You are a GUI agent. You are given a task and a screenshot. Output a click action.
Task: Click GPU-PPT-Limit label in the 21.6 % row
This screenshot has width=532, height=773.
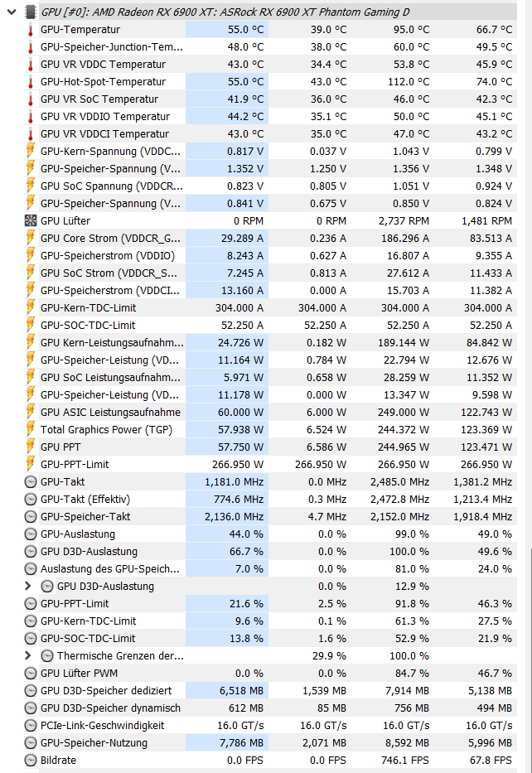(x=75, y=603)
